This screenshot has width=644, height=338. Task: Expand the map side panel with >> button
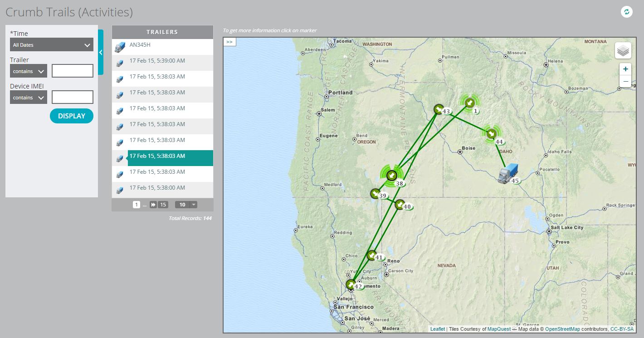click(x=229, y=42)
